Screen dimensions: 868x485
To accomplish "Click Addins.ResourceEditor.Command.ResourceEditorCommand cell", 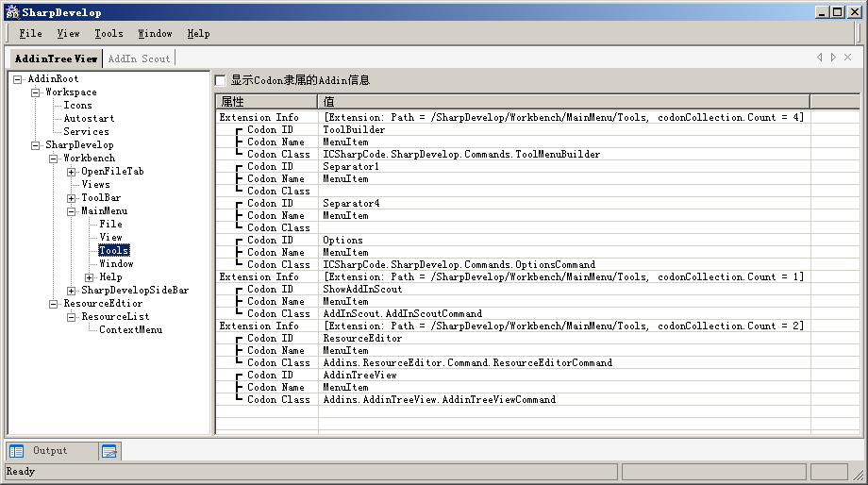I will click(x=564, y=362).
